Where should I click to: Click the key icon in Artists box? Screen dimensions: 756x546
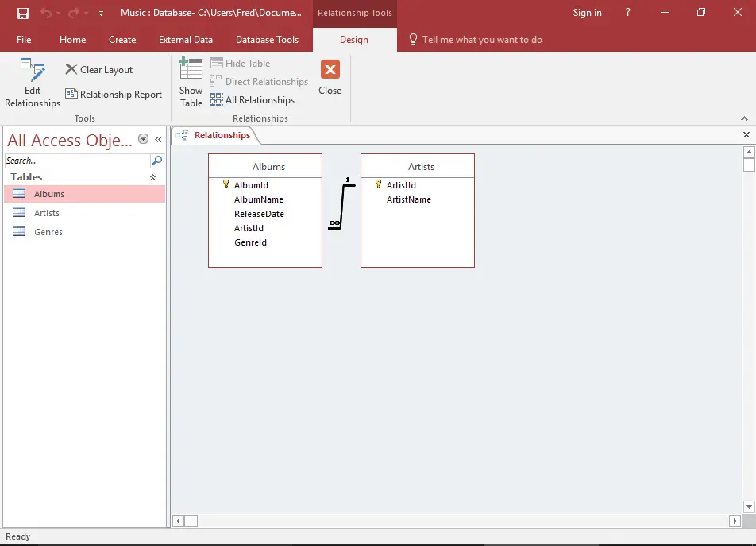[379, 184]
